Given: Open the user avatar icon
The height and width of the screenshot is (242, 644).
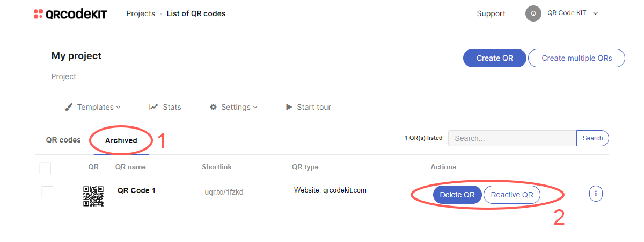Looking at the screenshot, I should [533, 14].
